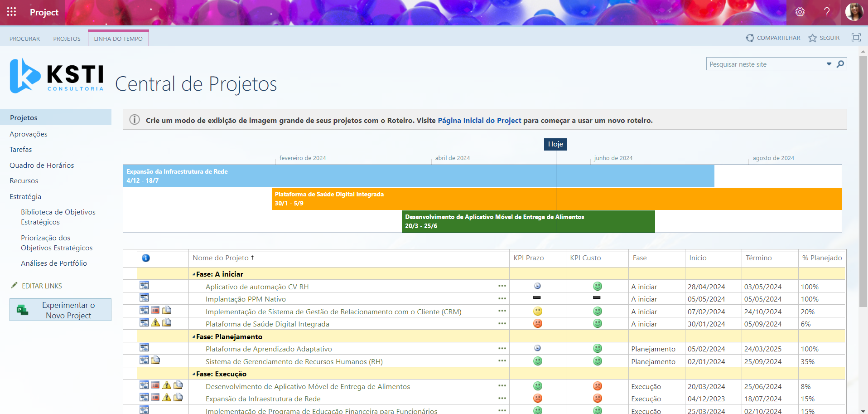Open Aprovações in the left navigation
The height and width of the screenshot is (414, 868).
[29, 134]
